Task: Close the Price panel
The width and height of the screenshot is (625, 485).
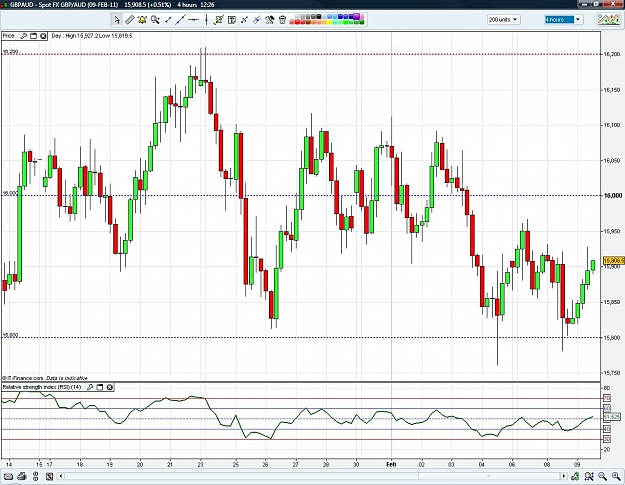Action: point(43,36)
